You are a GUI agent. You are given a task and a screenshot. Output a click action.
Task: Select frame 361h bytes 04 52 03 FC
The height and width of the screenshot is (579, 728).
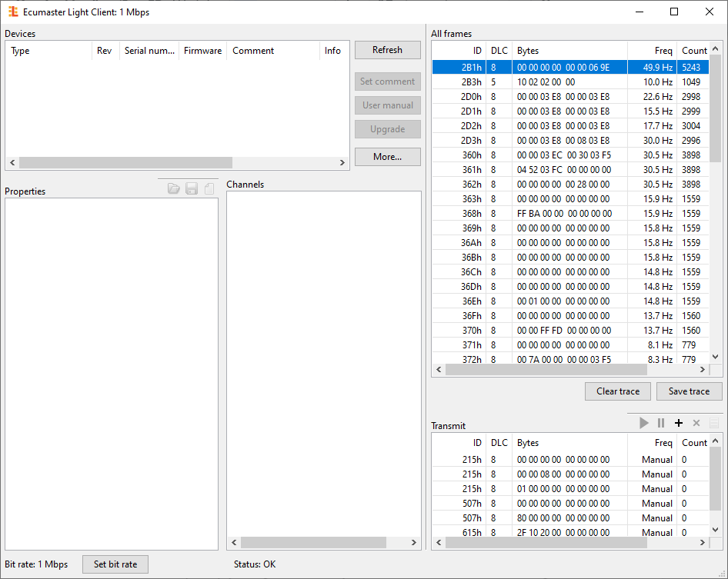click(x=570, y=169)
